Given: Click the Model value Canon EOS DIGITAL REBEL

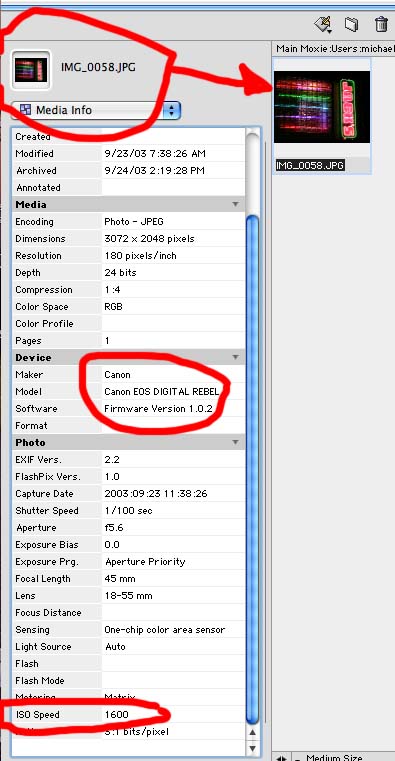Looking at the screenshot, I should 162,392.
